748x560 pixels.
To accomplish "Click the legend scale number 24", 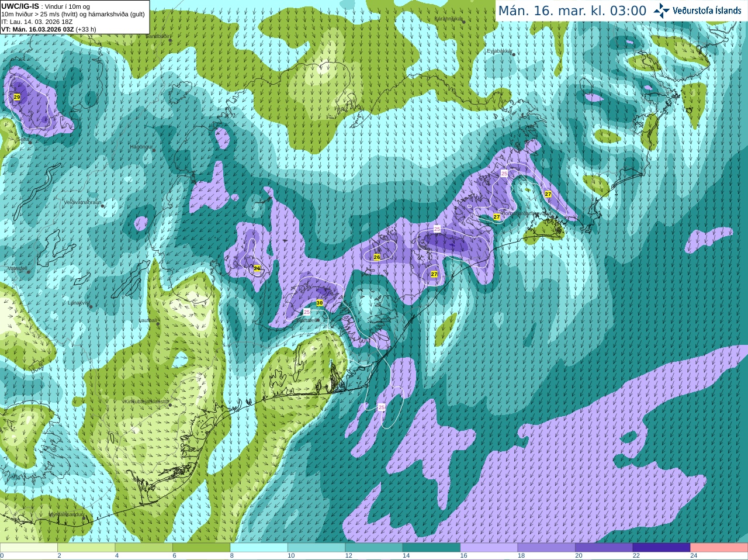I will (x=694, y=556).
